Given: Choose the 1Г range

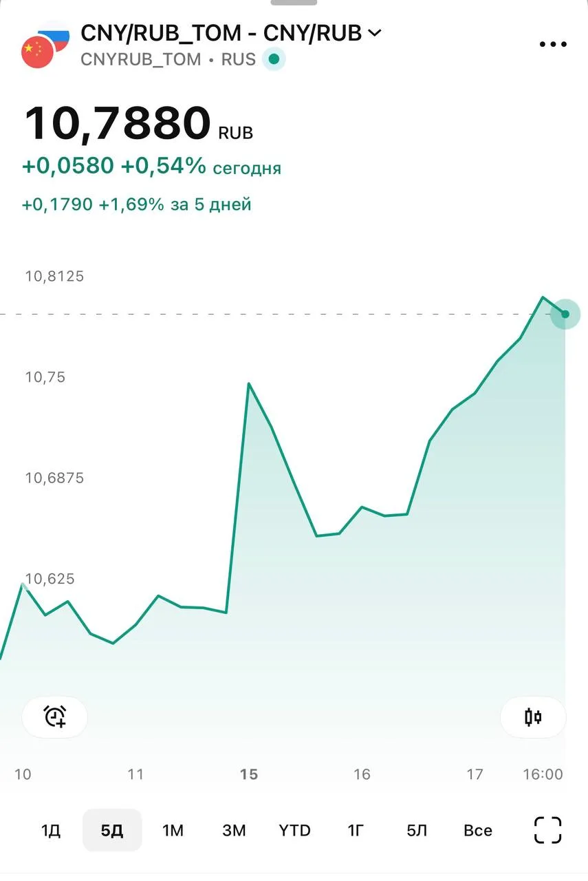Looking at the screenshot, I should click(x=356, y=830).
